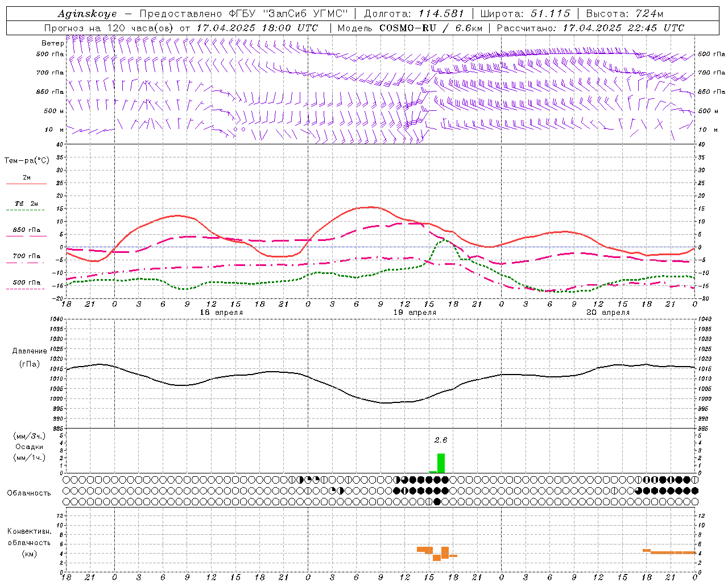The image size is (728, 582).
Task: Click the left-axis 500 гПа wind level label
Action: click(50, 54)
